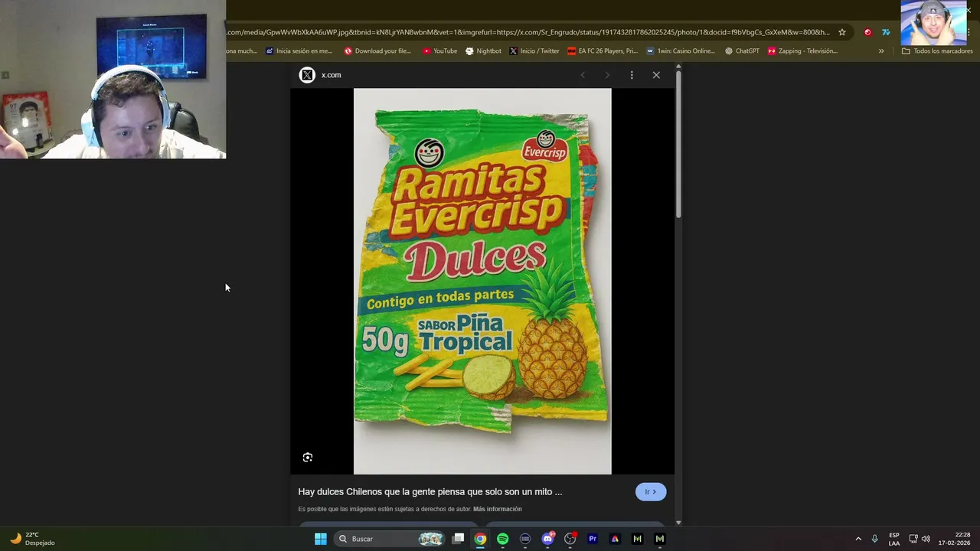
Task: Open the '1win: Casino Online' bookmark
Action: pos(680,51)
